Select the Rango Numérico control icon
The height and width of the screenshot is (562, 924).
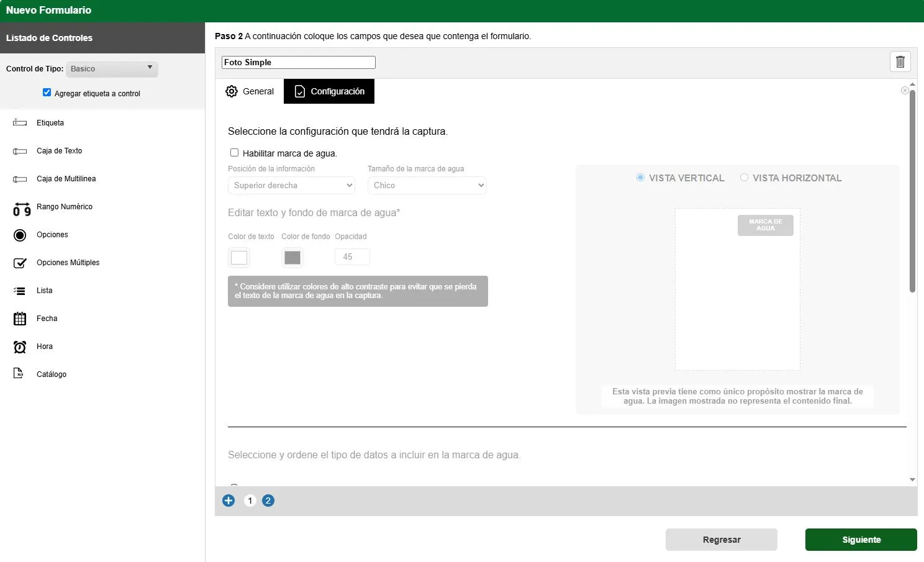click(22, 209)
